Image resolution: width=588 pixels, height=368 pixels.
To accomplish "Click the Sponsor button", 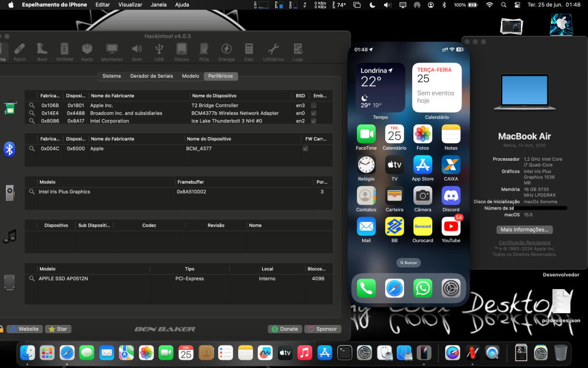I will point(322,329).
